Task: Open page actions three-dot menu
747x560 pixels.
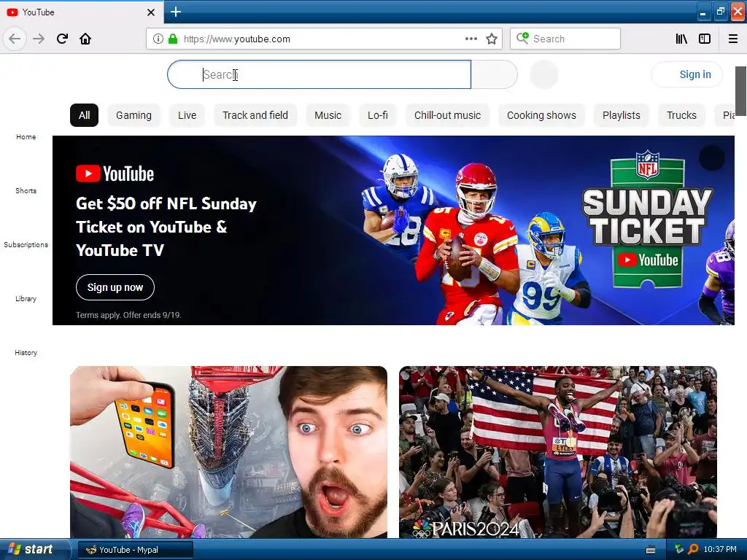Action: tap(471, 39)
